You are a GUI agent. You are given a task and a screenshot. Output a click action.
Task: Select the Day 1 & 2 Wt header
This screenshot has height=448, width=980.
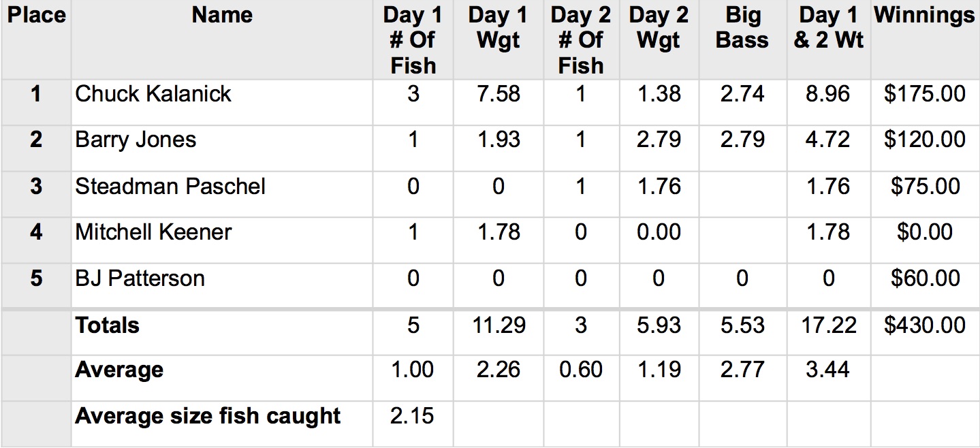point(828,28)
